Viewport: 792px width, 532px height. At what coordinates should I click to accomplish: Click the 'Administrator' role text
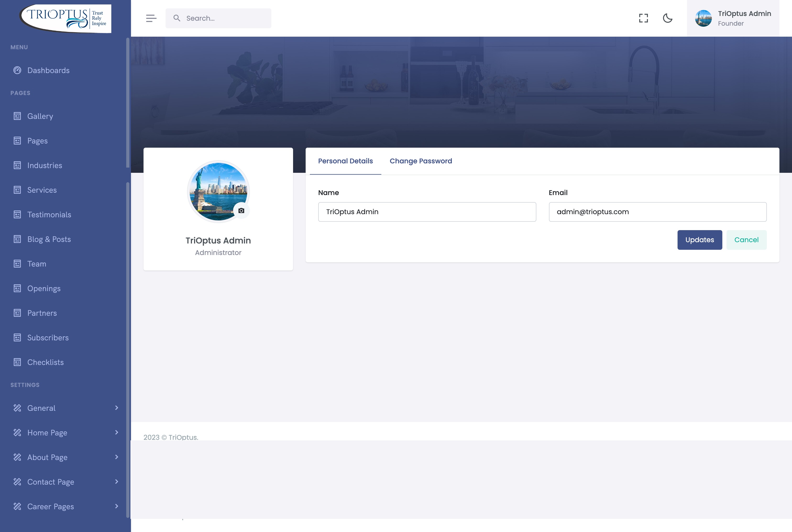click(218, 252)
